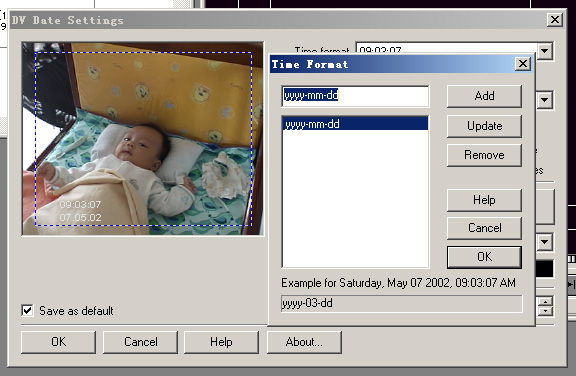576x376 pixels.
Task: Click Help in DV Date Settings
Action: [x=221, y=342]
